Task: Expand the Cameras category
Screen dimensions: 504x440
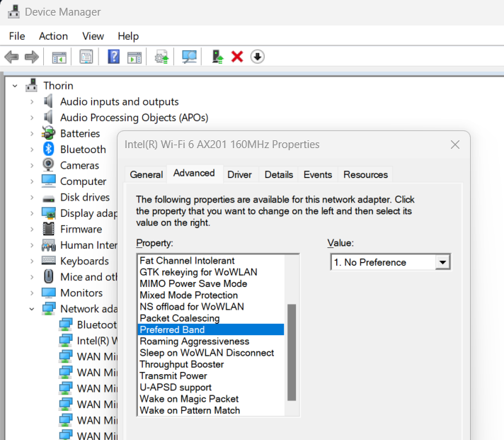Action: tap(31, 165)
